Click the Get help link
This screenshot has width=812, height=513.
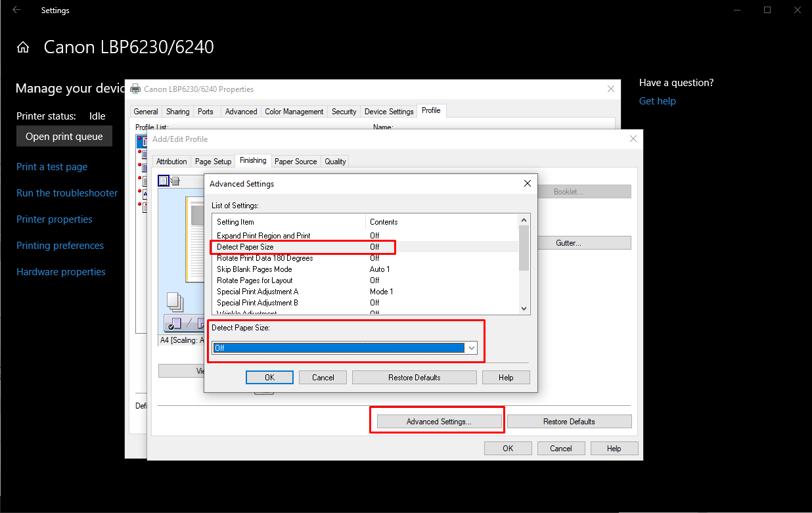point(658,101)
